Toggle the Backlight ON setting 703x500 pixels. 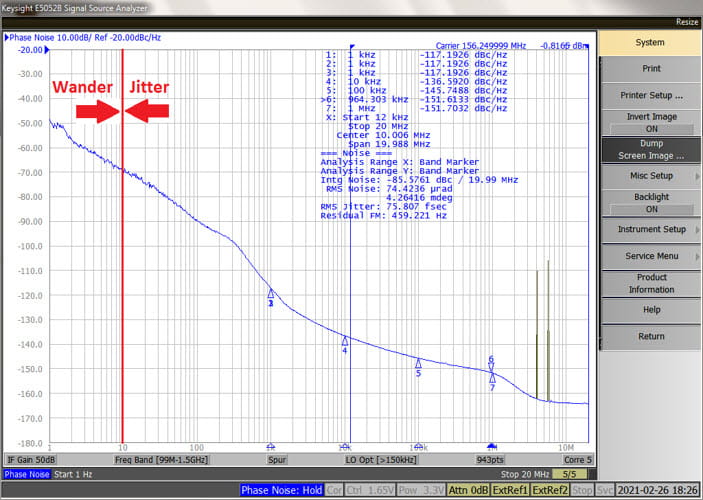pyautogui.click(x=651, y=203)
